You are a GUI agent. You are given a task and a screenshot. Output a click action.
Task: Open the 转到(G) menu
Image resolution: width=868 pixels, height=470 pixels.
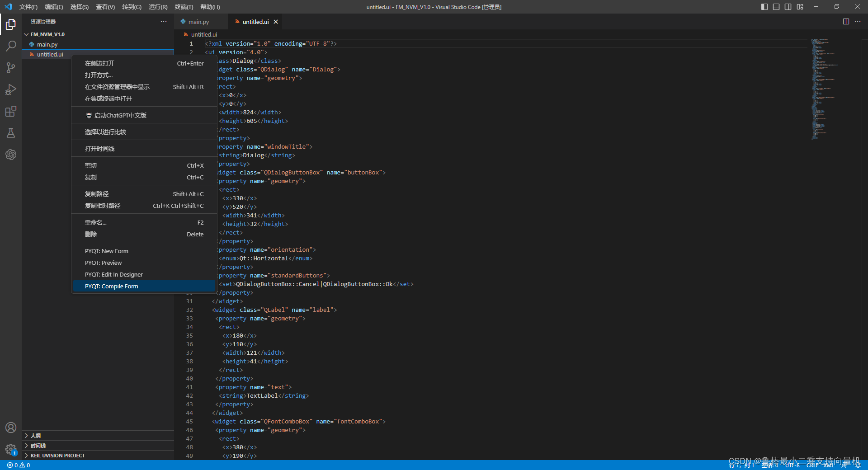click(x=132, y=7)
